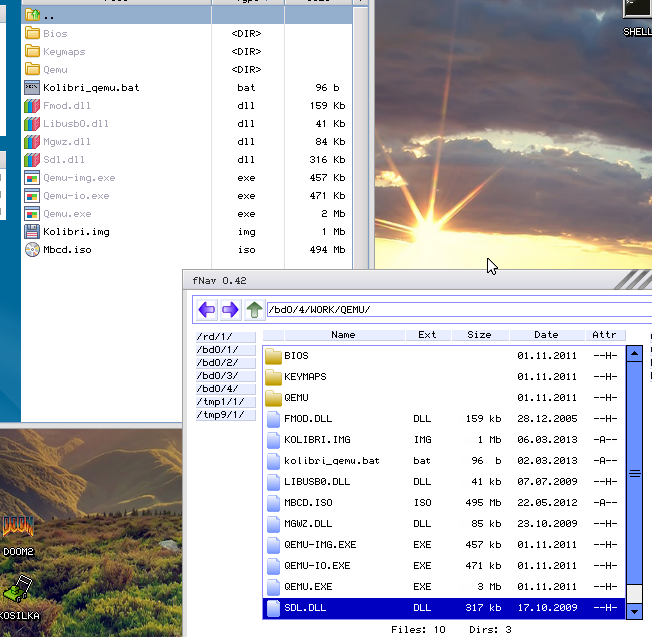This screenshot has width=652, height=637.
Task: Click the scrollbar down arrow in fNav
Action: (x=633, y=609)
